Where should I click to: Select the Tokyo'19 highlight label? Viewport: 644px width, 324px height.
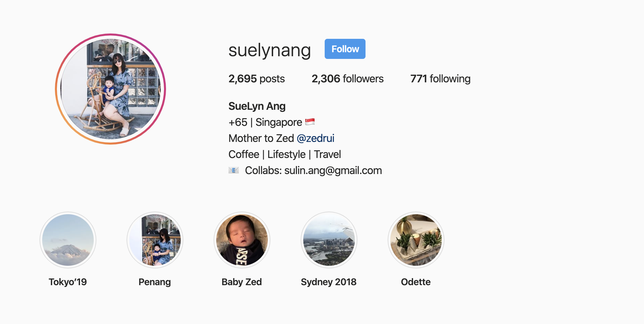[x=68, y=282]
